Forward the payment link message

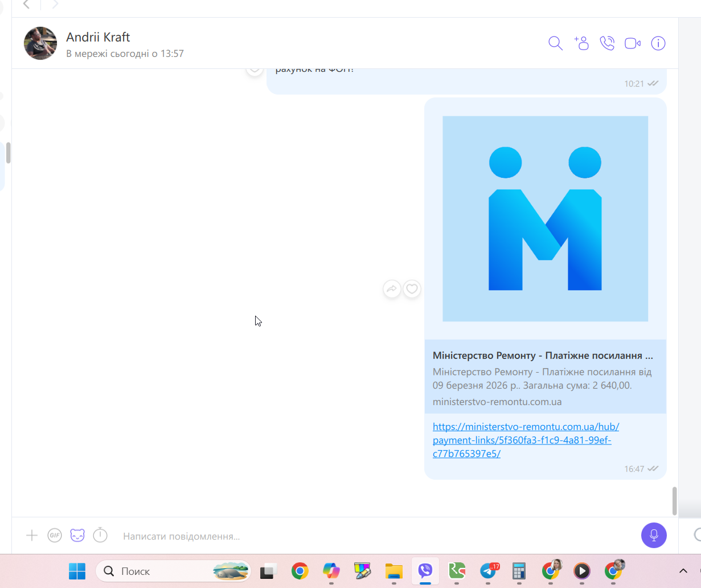point(392,289)
